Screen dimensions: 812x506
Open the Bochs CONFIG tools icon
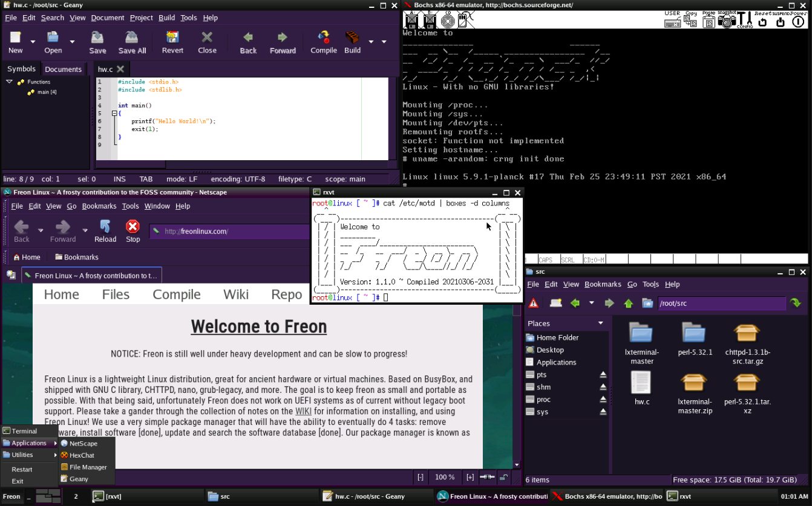coord(745,20)
